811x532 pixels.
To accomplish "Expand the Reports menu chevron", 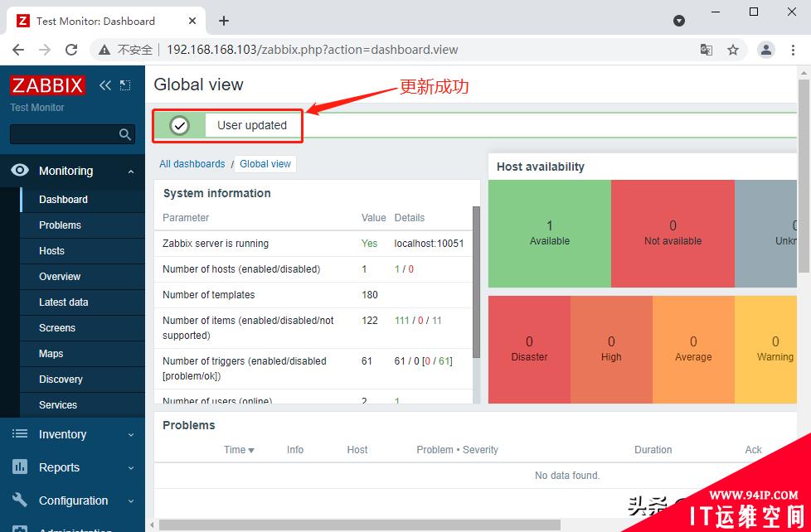I will coord(131,468).
